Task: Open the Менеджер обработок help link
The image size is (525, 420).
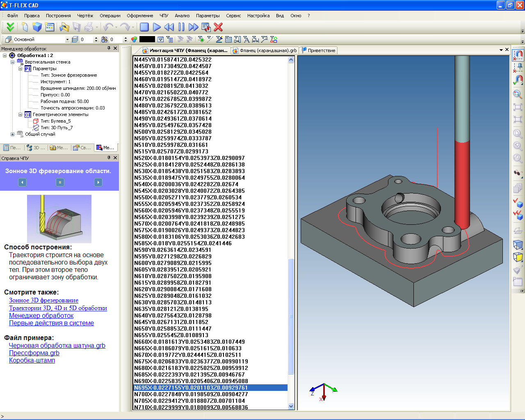Action: click(x=41, y=315)
